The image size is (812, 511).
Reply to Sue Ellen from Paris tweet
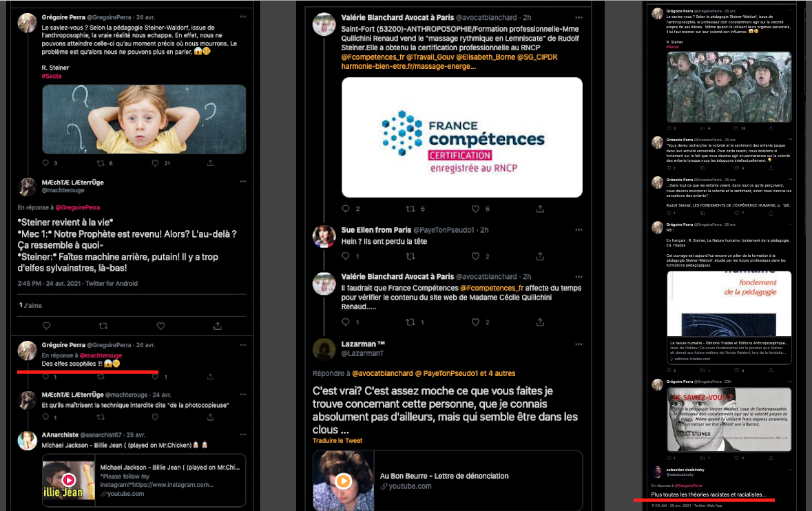tap(346, 255)
